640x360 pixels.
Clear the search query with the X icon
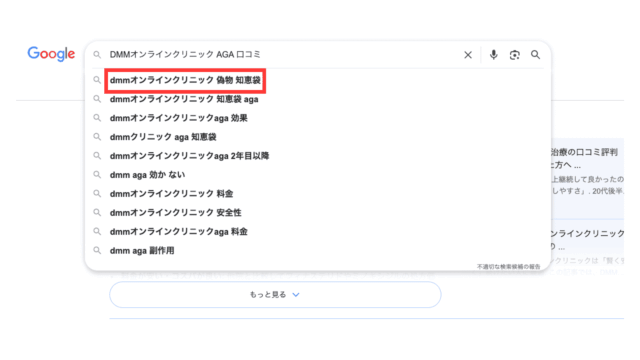(468, 55)
